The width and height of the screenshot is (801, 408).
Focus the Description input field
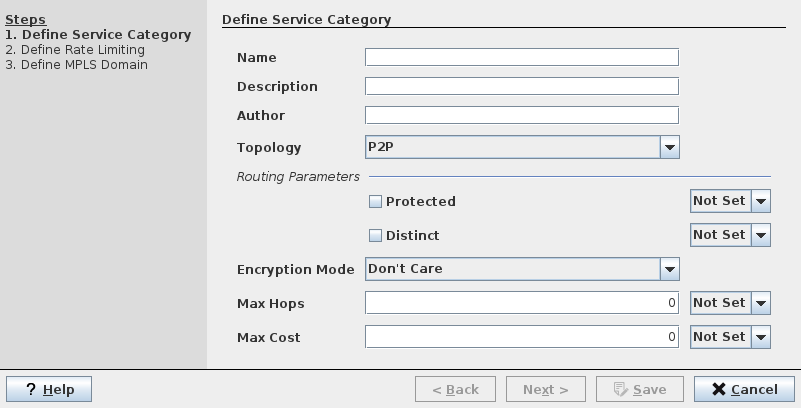coord(521,86)
